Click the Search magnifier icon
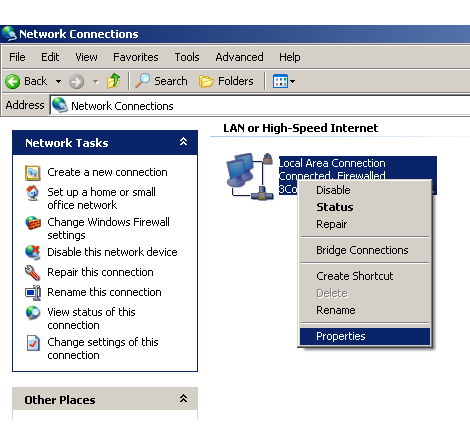 [x=142, y=81]
